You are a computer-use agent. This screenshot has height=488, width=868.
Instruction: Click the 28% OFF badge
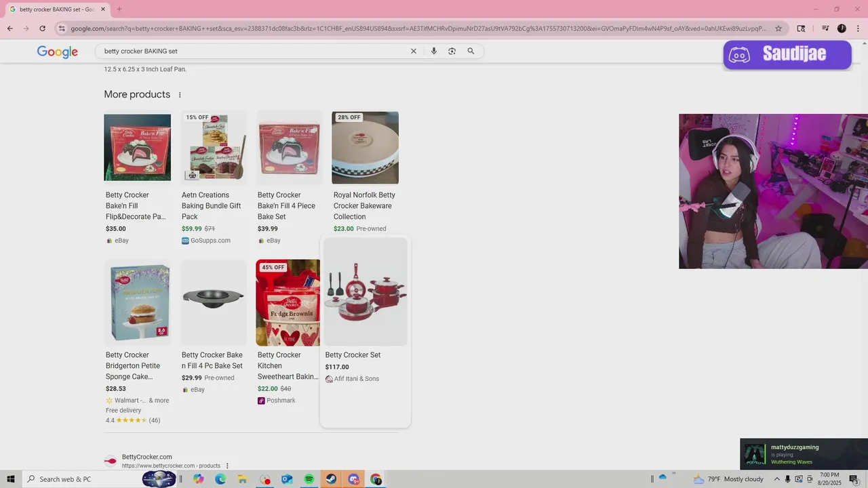(349, 117)
